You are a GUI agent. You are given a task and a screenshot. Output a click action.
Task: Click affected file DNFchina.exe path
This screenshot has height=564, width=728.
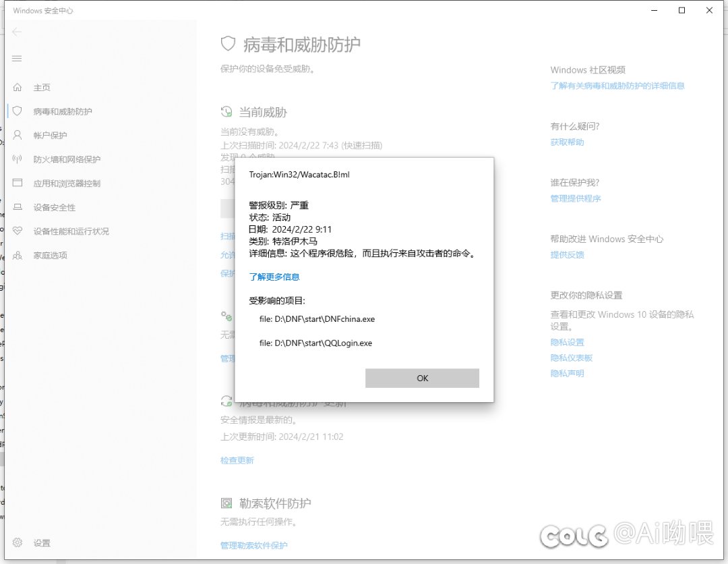pyautogui.click(x=317, y=319)
